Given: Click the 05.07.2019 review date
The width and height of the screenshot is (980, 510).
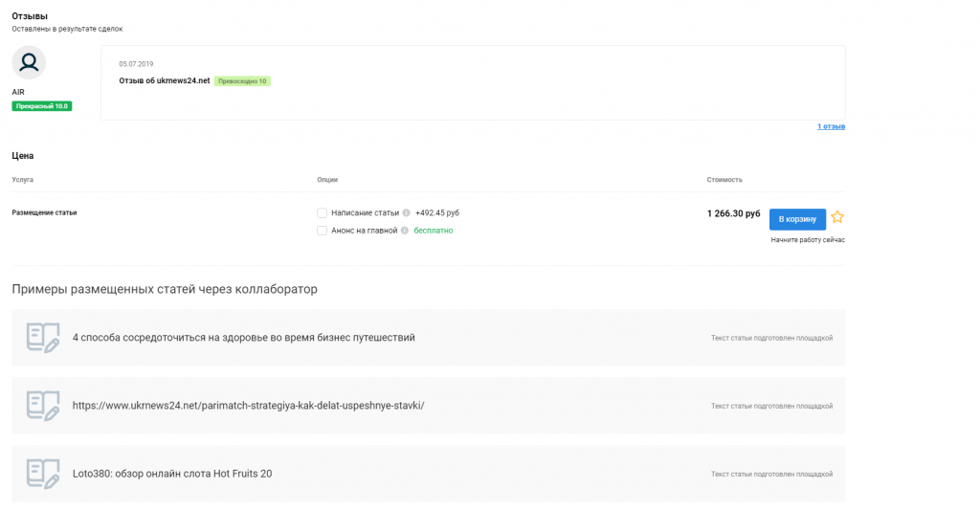Looking at the screenshot, I should pyautogui.click(x=136, y=64).
